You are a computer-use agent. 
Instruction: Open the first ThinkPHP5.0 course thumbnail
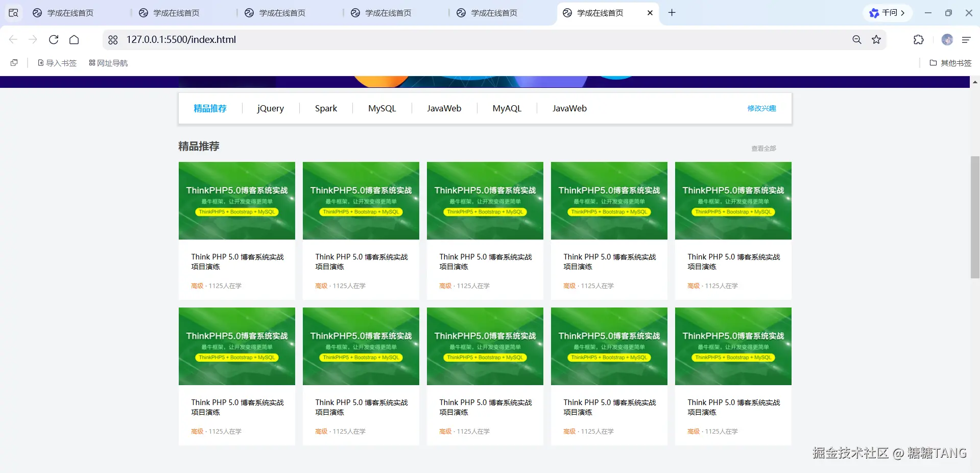pyautogui.click(x=237, y=201)
